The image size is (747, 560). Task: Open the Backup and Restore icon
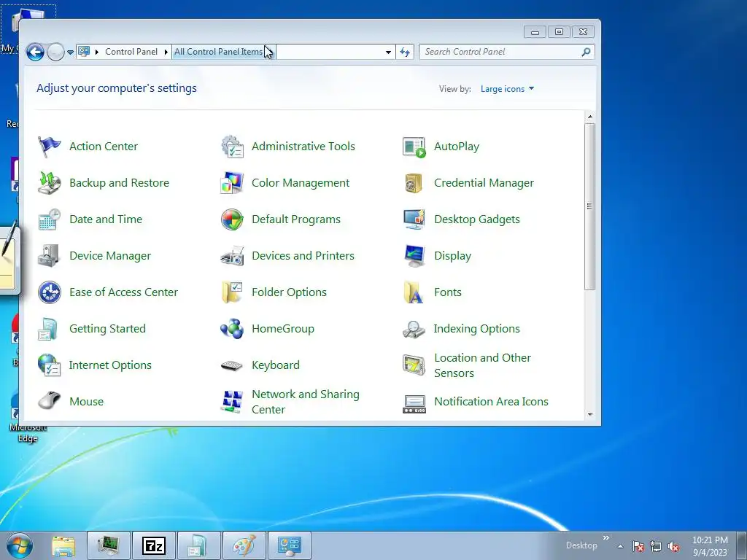tap(50, 183)
